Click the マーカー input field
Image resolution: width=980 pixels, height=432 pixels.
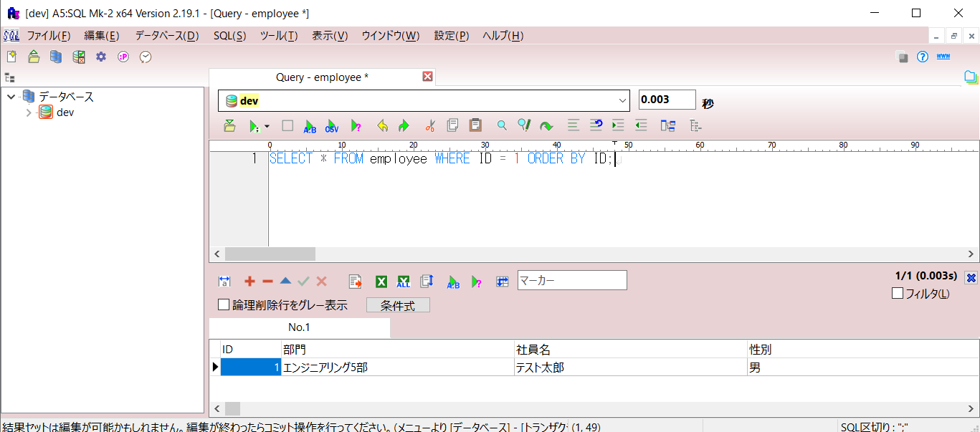pyautogui.click(x=571, y=280)
